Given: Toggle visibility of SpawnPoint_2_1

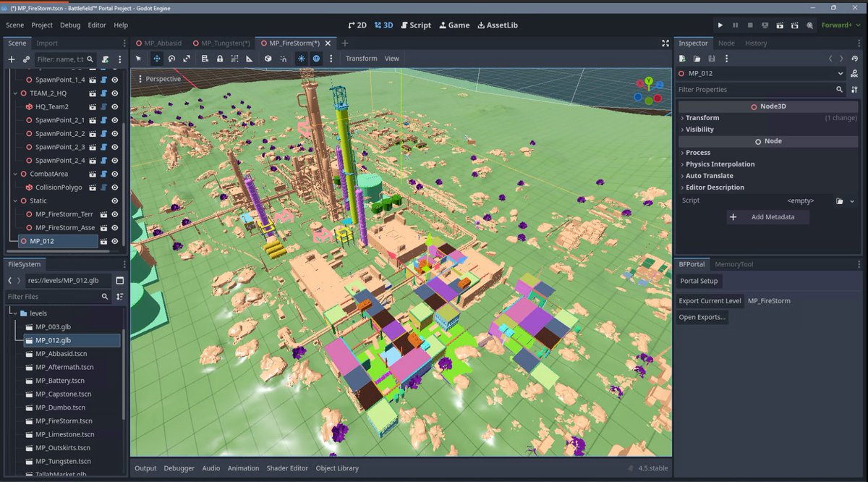Looking at the screenshot, I should 114,120.
